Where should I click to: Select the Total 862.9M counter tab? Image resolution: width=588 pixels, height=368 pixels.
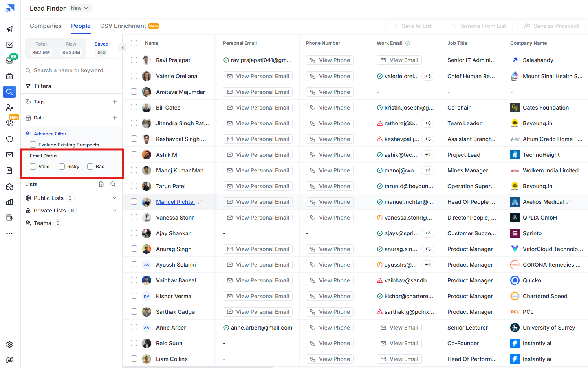coord(41,48)
